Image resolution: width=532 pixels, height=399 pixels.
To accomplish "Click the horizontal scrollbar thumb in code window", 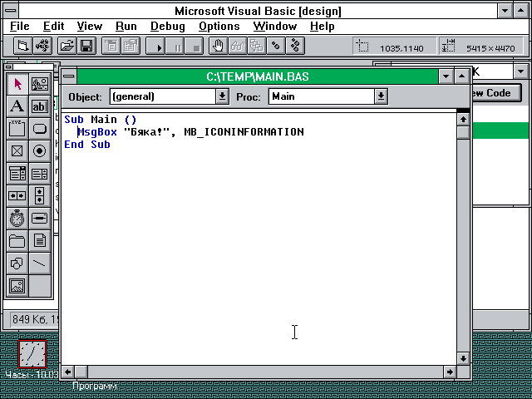I will pos(81,372).
